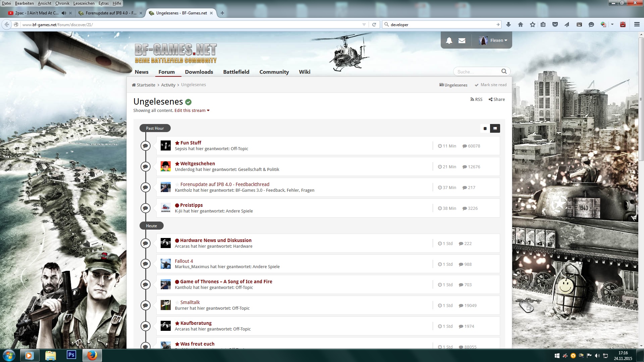This screenshot has width=644, height=362.
Task: Open the bookmarks list icon
Action: click(543, 24)
